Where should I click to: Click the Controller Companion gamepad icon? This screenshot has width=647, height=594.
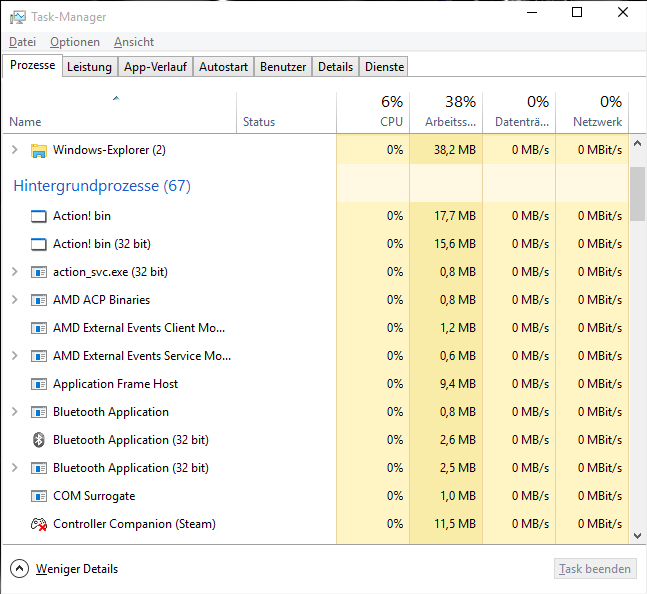tap(39, 524)
